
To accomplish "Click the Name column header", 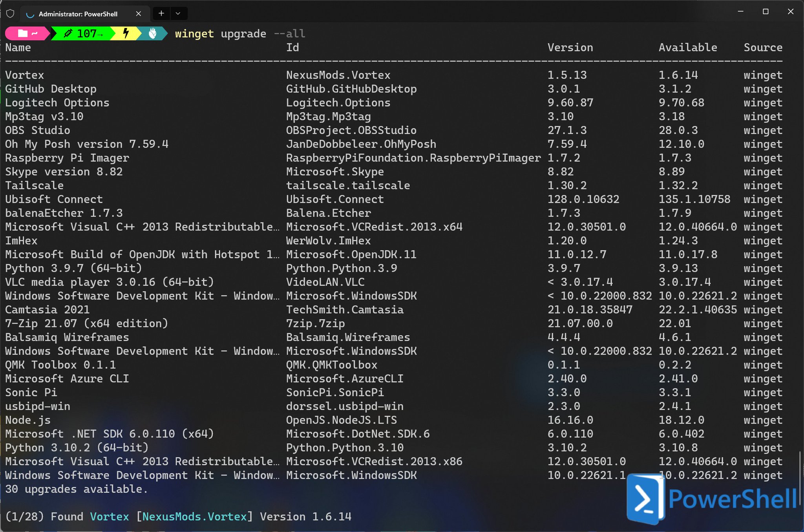I will 18,48.
